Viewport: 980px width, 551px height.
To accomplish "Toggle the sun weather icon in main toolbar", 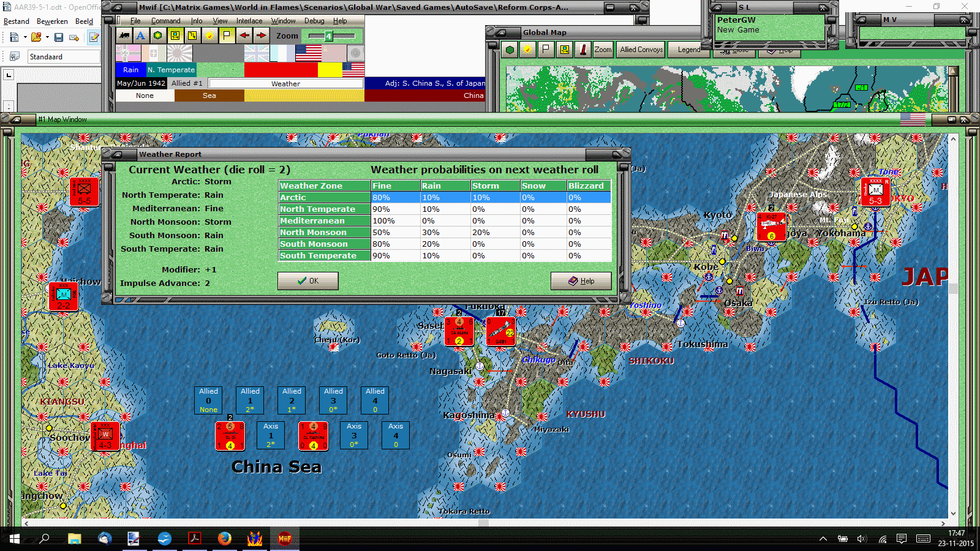I will pos(209,36).
